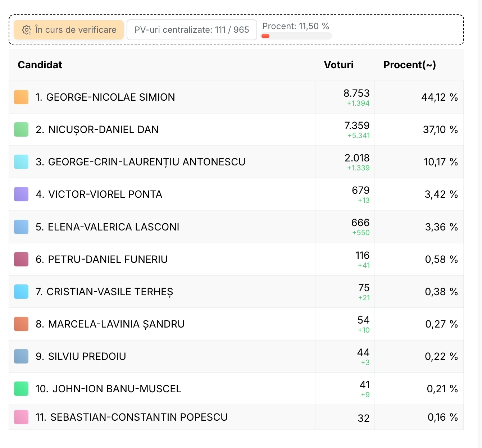Viewport: 482px width, 448px height.
Task: Click the cyan swatch for Antonescu
Action: (21, 162)
